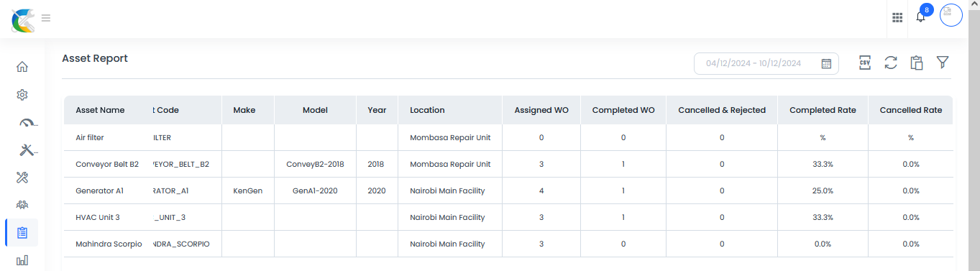Image resolution: width=980 pixels, height=271 pixels.
Task: Click year 2020 in Generator A1 row
Action: pos(377,190)
